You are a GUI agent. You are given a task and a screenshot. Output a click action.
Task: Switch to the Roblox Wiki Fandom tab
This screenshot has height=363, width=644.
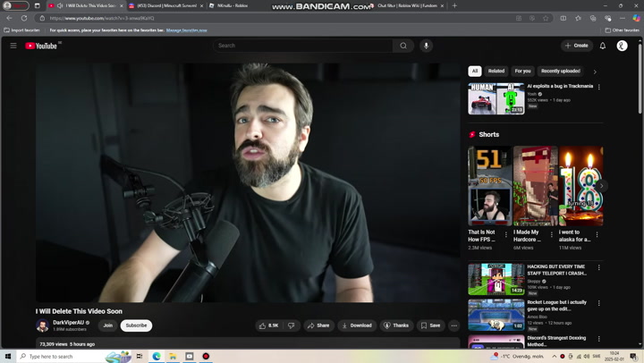pyautogui.click(x=407, y=5)
